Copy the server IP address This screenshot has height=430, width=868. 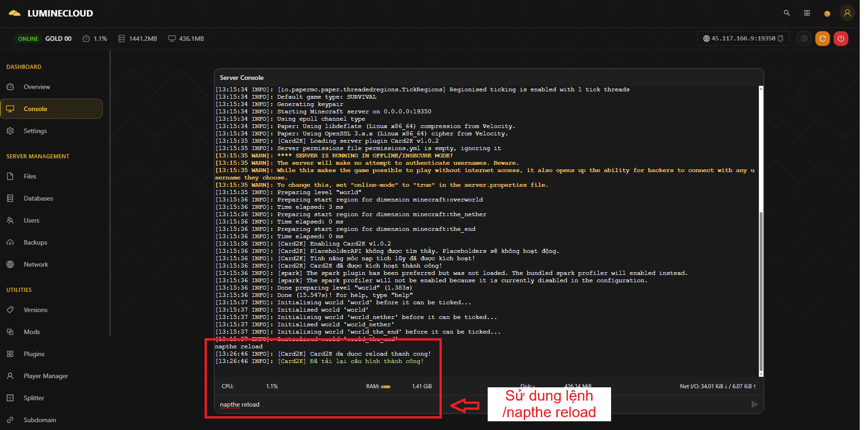780,39
